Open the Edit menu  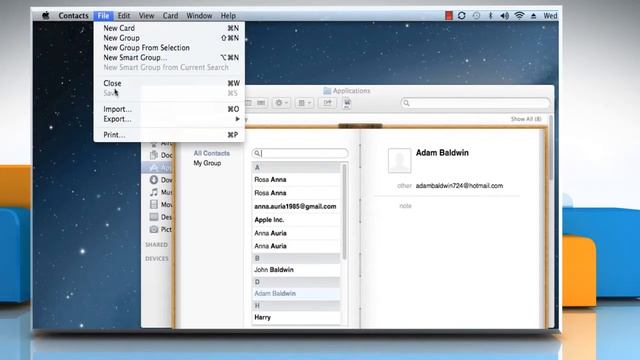click(124, 16)
